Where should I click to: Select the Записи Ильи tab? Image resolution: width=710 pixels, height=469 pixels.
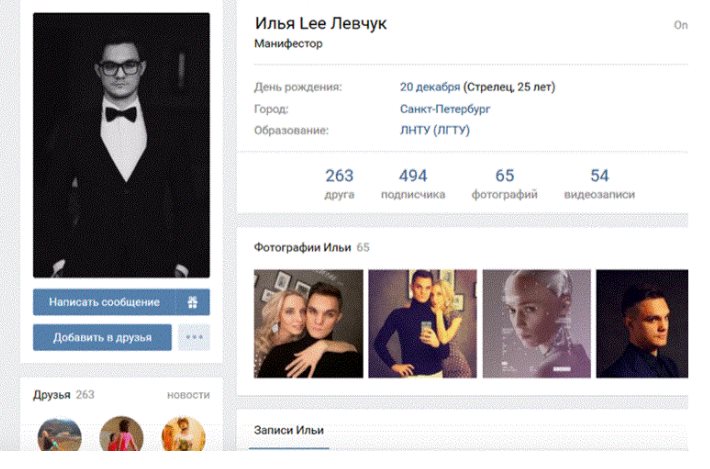(289, 430)
